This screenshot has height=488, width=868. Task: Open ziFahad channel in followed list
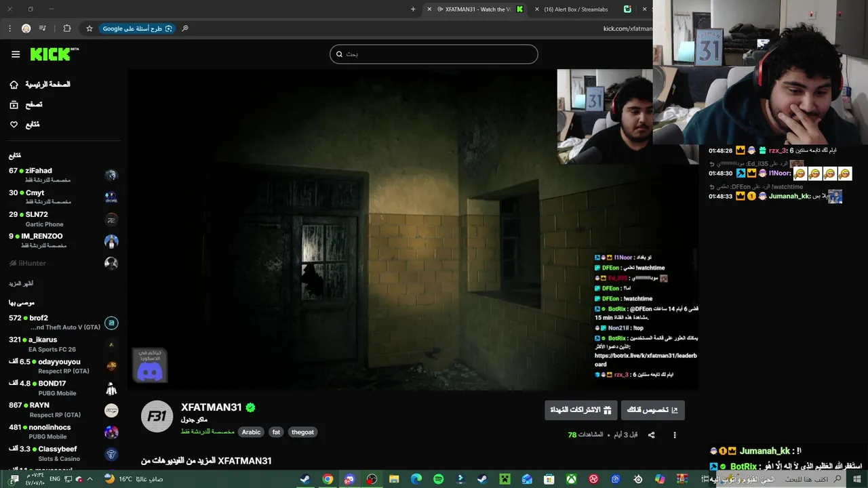coord(63,175)
